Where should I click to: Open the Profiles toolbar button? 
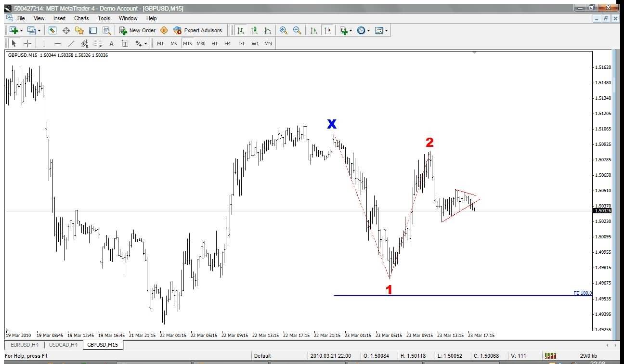point(32,30)
